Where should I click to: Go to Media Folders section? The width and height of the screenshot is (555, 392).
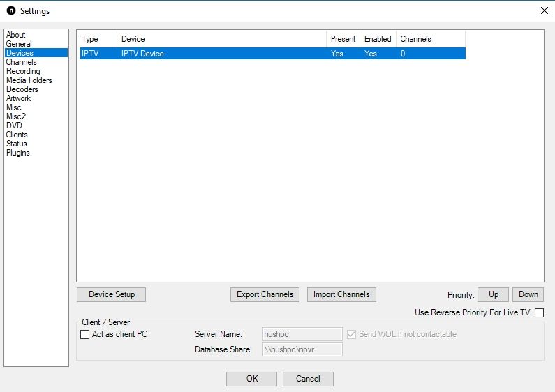29,80
